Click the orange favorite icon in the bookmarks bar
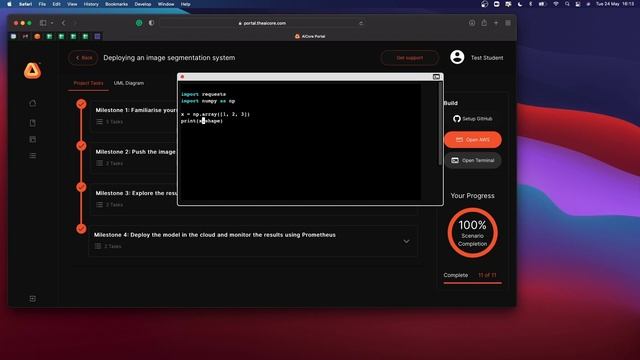Image resolution: width=640 pixels, height=360 pixels. [x=37, y=36]
